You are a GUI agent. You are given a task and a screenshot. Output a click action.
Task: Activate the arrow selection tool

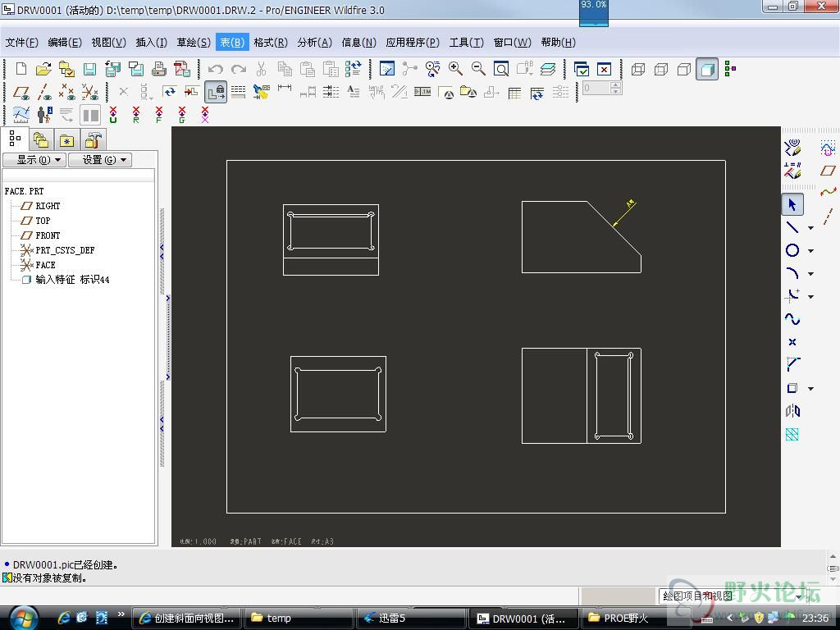click(x=792, y=204)
